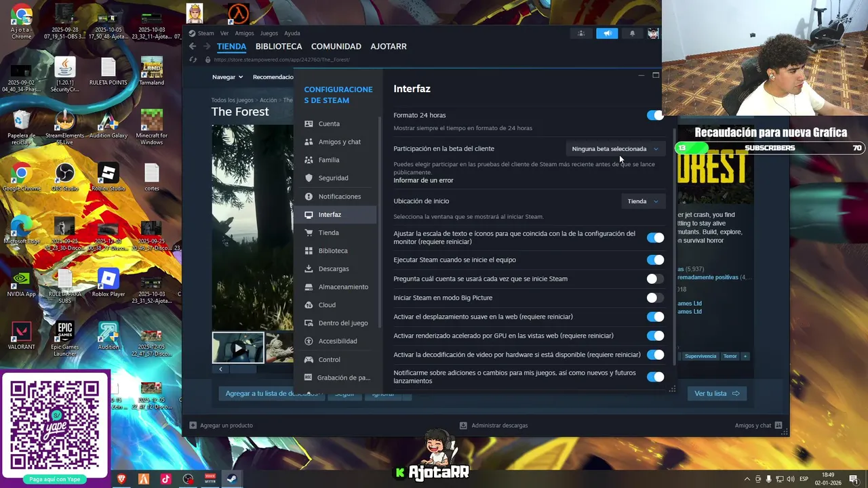The height and width of the screenshot is (488, 868).
Task: Open Ninguna beta seleccionada dropdown
Action: click(x=615, y=149)
